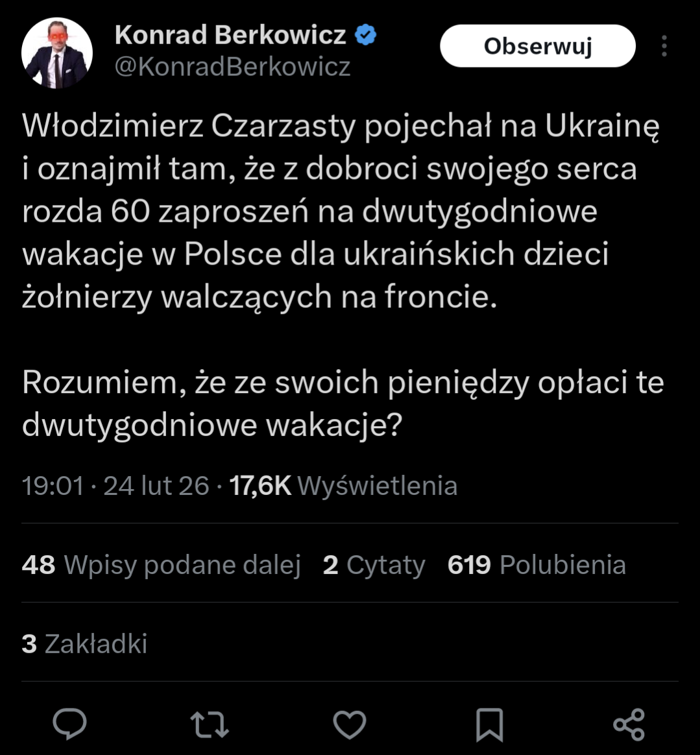Click the 24 lut 26 date
Viewport: 700px width, 755px height.
click(x=156, y=486)
